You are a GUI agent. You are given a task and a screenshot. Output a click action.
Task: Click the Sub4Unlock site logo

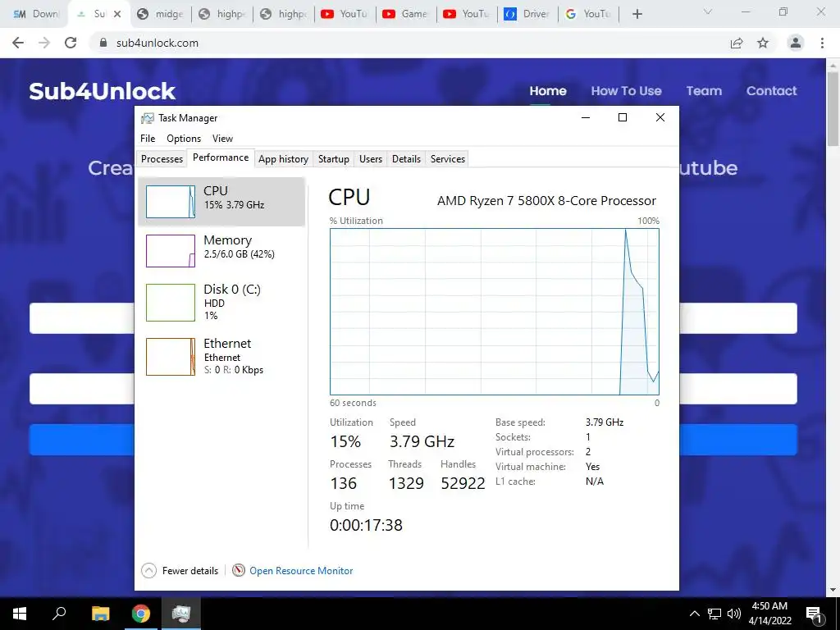[103, 91]
